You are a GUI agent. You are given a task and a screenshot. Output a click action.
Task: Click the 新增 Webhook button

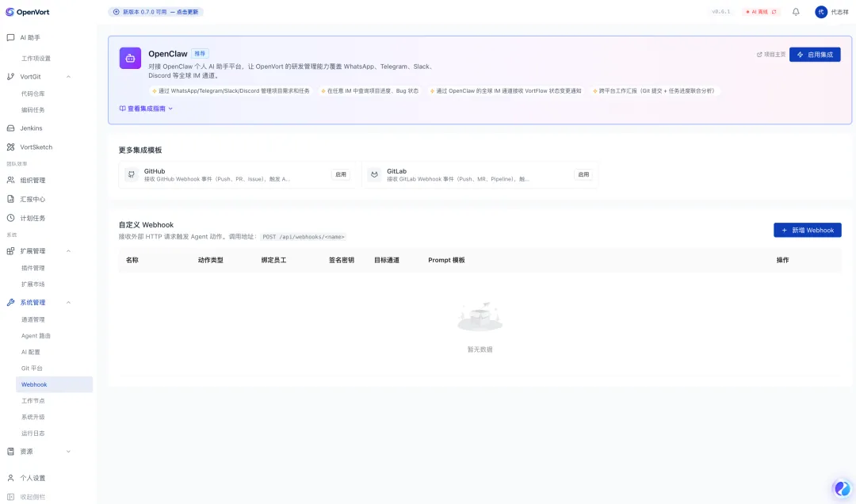(x=808, y=231)
